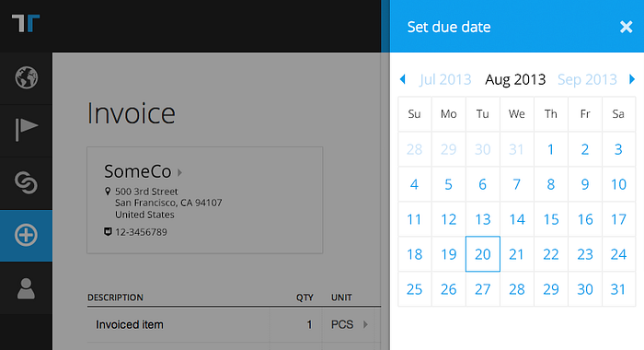The width and height of the screenshot is (644, 350).
Task: Switch to Jul 2013 month
Action: tap(445, 79)
